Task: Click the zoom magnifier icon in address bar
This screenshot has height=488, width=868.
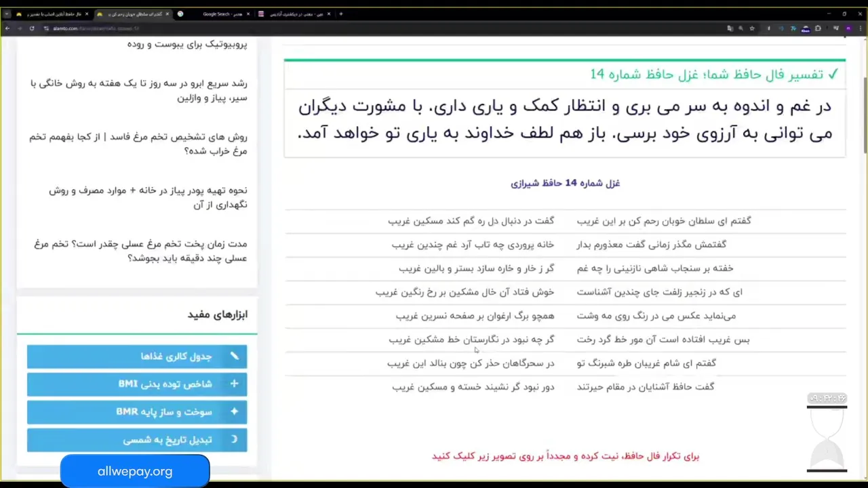Action: coord(741,28)
